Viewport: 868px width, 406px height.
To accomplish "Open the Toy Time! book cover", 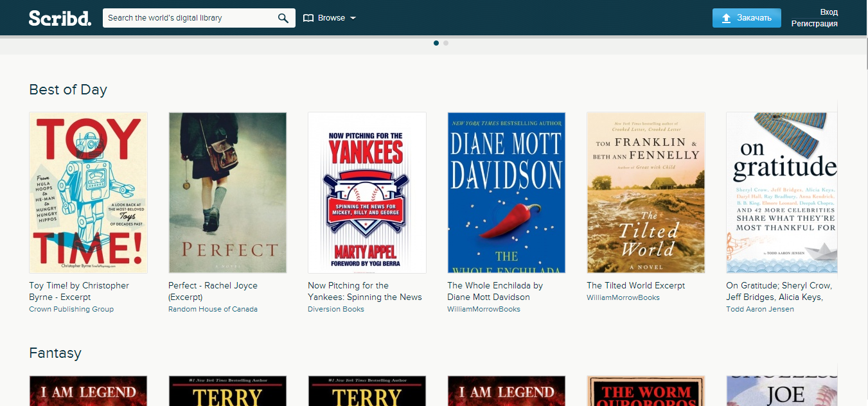I will point(89,193).
